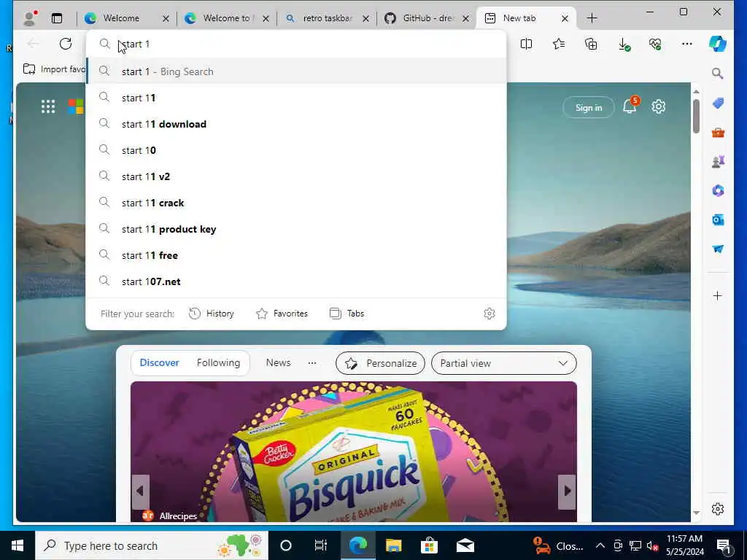Viewport: 747px width, 560px height.
Task: Open the sidebar Games chess icon
Action: pyautogui.click(x=718, y=162)
